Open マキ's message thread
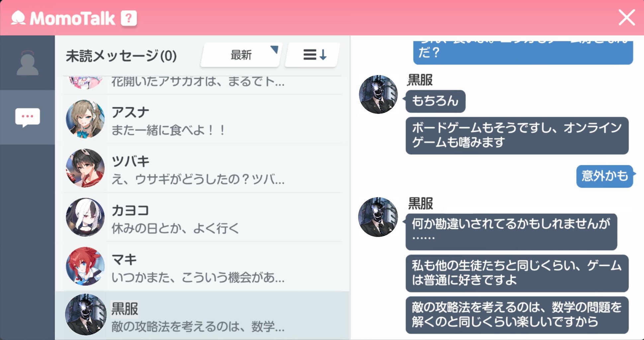Image resolution: width=644 pixels, height=340 pixels. tap(203, 266)
